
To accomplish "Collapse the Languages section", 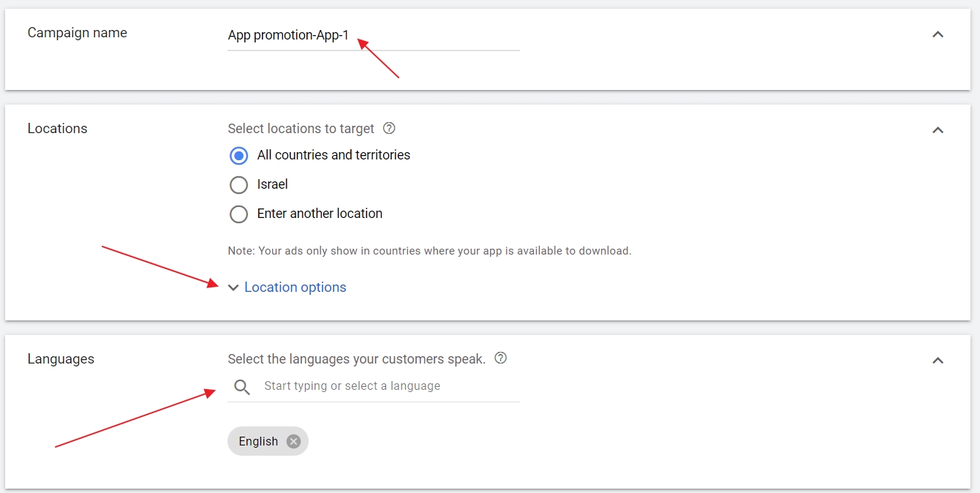I will [938, 361].
